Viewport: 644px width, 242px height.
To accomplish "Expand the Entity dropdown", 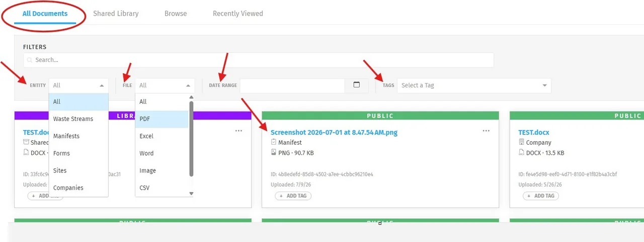I will (78, 85).
